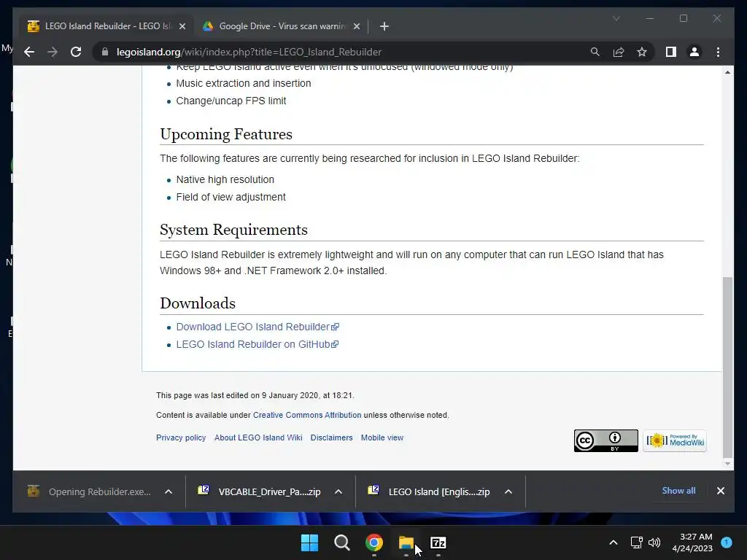747x560 pixels.
Task: Open a new tab with plus button
Action: [384, 26]
